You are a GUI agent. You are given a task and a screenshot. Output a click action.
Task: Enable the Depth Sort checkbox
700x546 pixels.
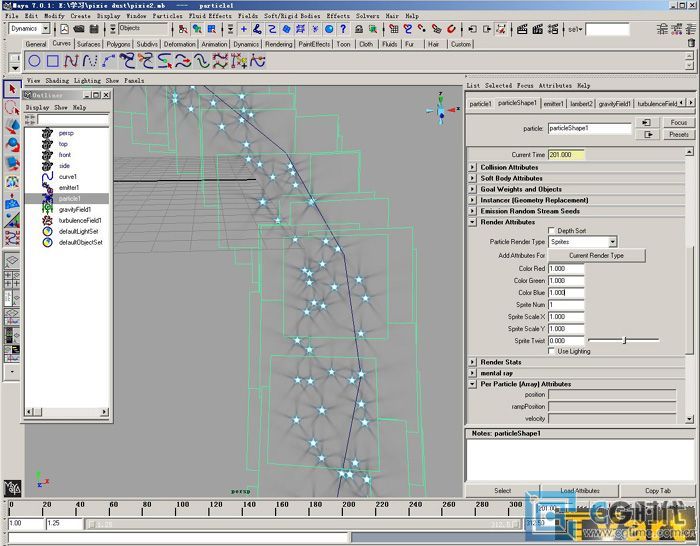(x=551, y=230)
